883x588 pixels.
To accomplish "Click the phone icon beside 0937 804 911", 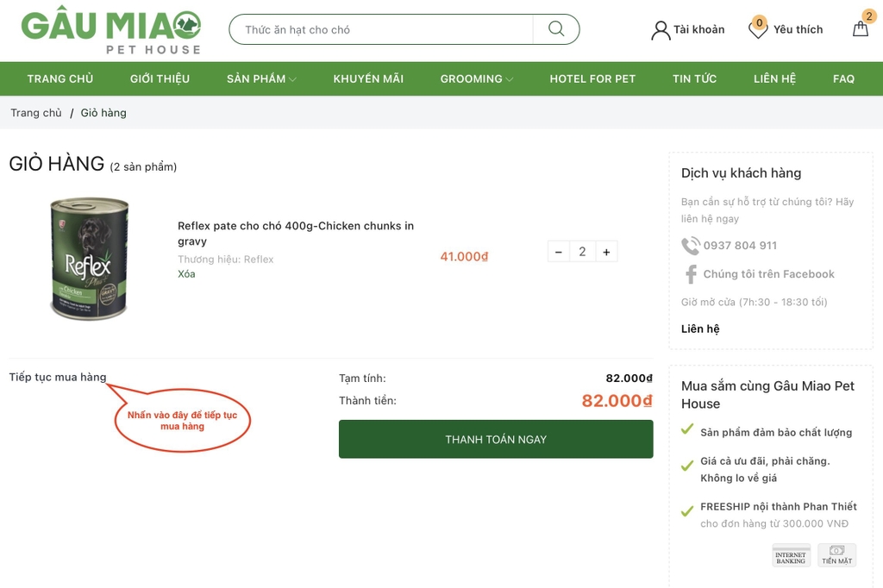I will (691, 246).
